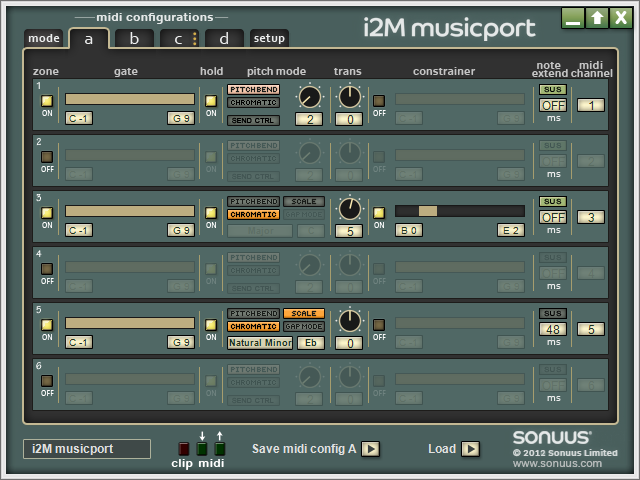
Task: Click the i2M musicport device name field
Action: coord(87,449)
